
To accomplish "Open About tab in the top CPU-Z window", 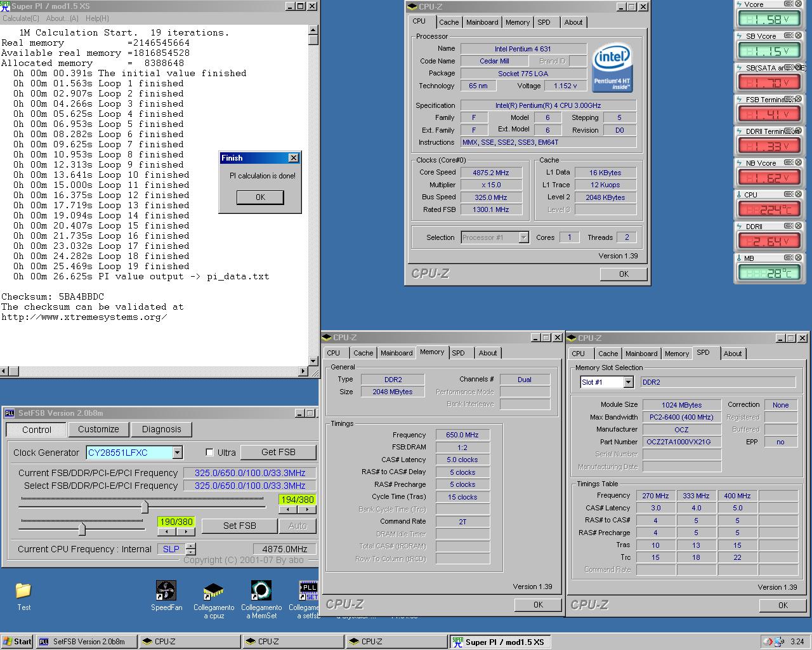I will 573,22.
